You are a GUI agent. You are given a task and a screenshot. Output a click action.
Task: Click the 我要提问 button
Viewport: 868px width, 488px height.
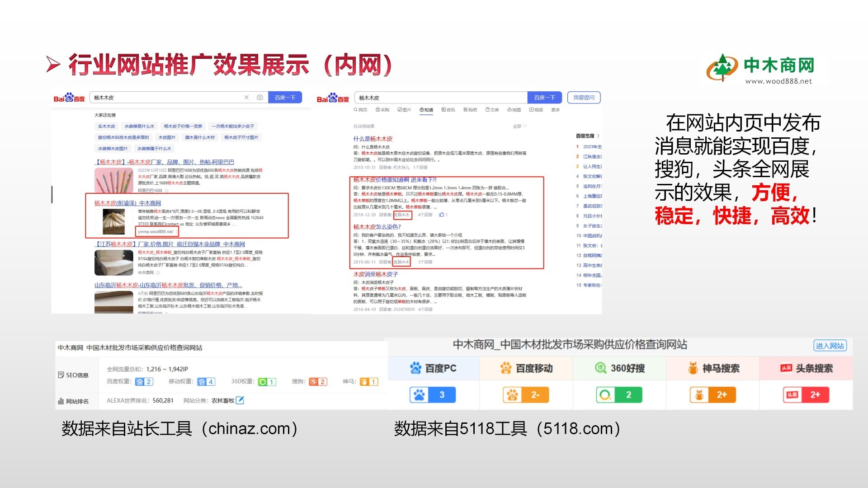(x=584, y=98)
